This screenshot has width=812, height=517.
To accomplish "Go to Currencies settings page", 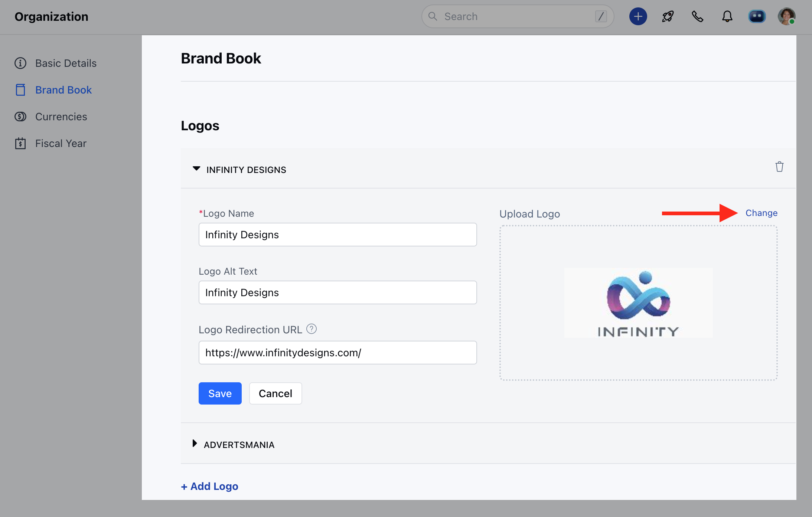I will pos(61,117).
